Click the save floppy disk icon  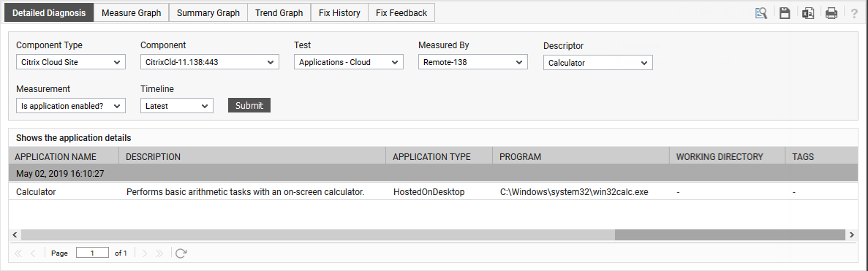click(784, 13)
